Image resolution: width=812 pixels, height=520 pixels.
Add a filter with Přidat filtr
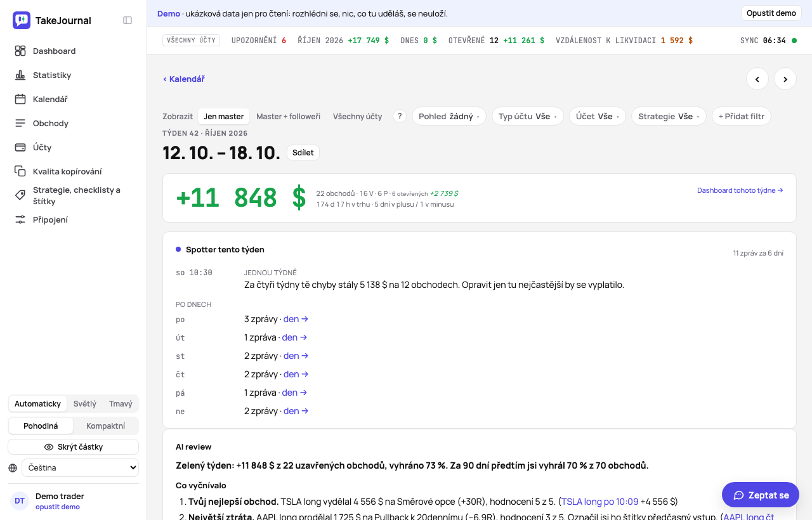742,117
